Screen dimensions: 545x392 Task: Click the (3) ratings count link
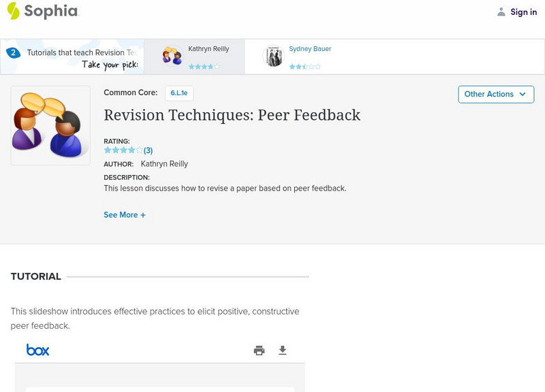coord(148,150)
